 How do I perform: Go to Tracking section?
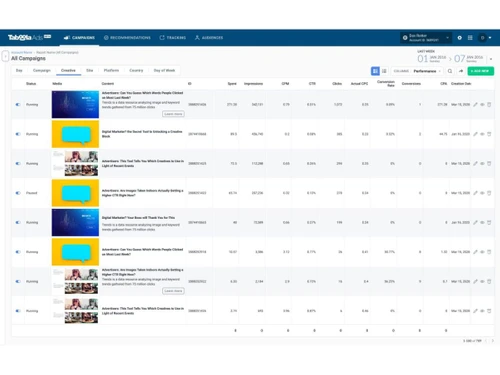(173, 38)
